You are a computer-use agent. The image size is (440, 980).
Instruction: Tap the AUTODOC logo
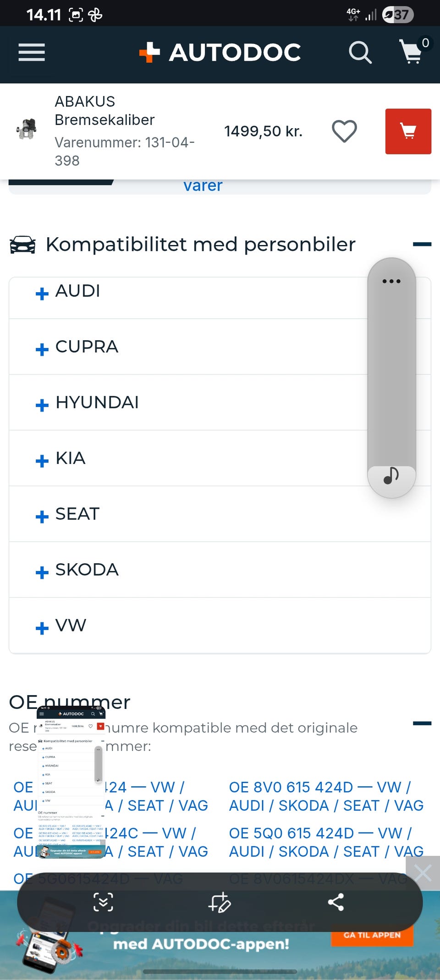click(220, 52)
